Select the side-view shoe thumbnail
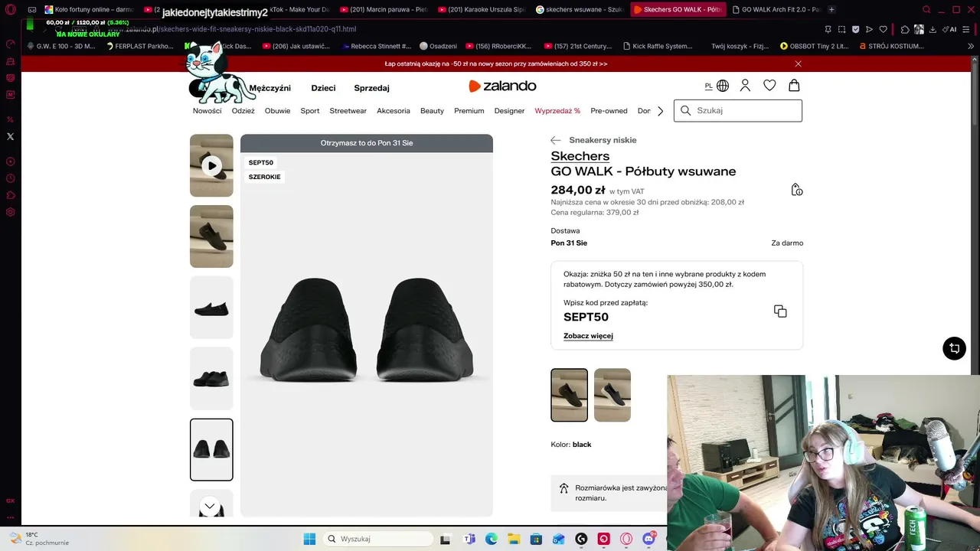980x551 pixels. (x=211, y=308)
